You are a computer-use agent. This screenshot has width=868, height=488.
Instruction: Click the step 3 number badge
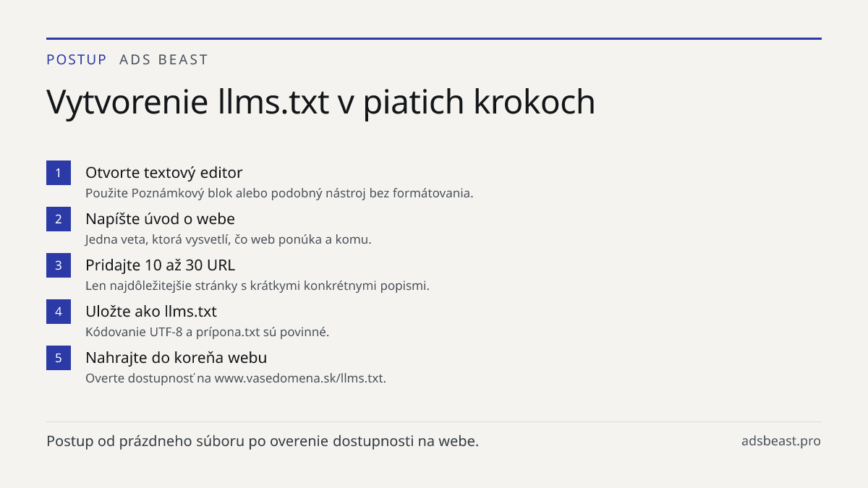click(x=59, y=265)
